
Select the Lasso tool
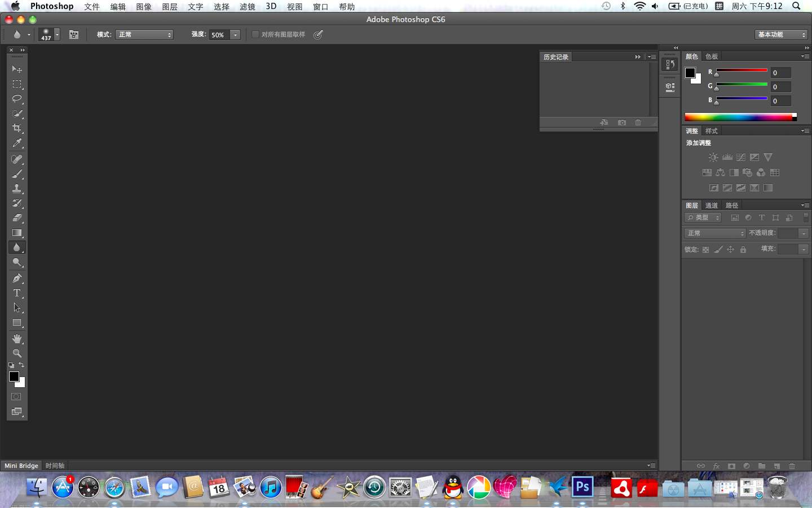click(17, 99)
